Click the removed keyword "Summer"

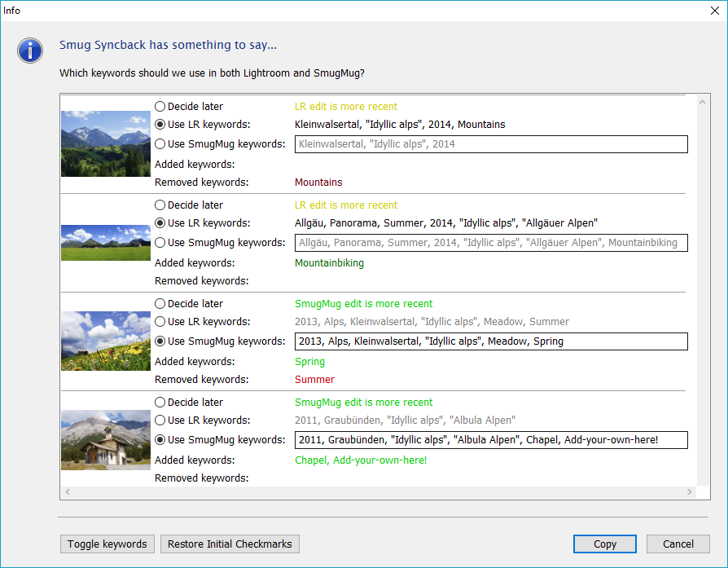click(314, 379)
